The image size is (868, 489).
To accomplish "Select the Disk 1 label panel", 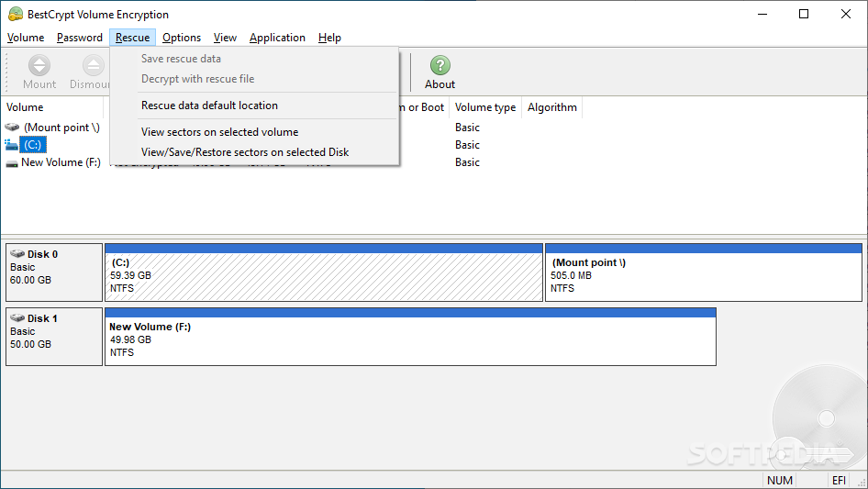I will [54, 337].
